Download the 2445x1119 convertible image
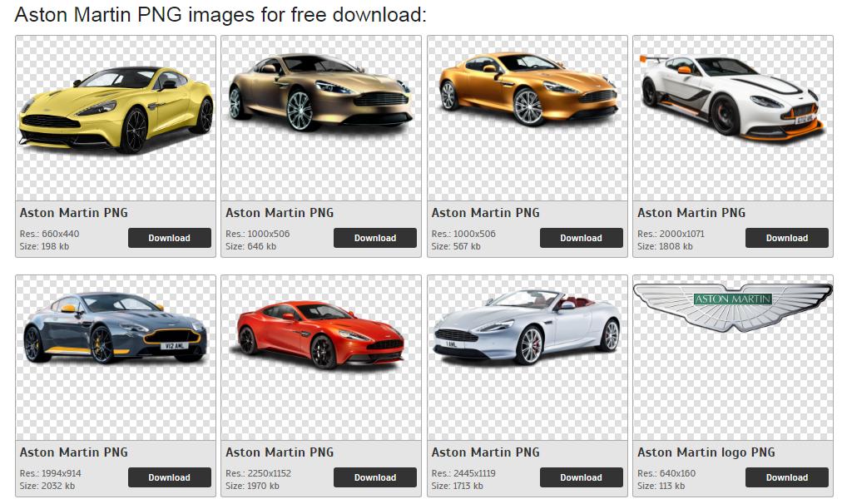This screenshot has width=842, height=504. (581, 477)
